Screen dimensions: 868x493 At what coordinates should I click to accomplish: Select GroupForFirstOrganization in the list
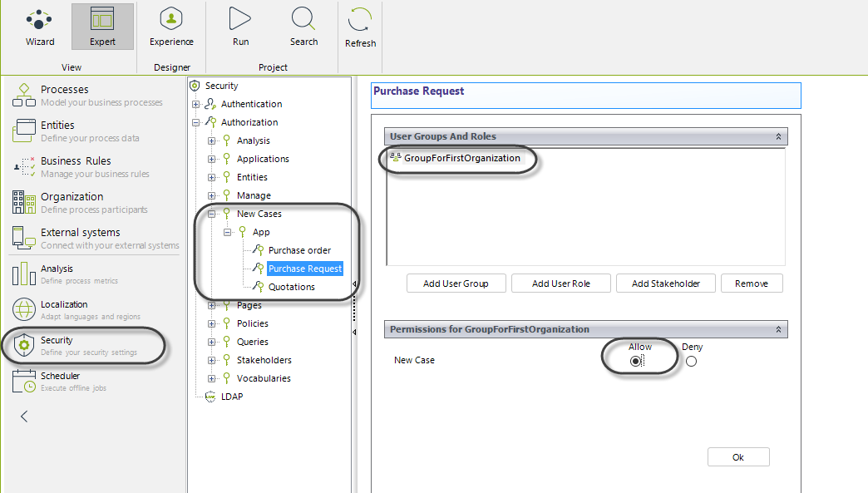(461, 158)
